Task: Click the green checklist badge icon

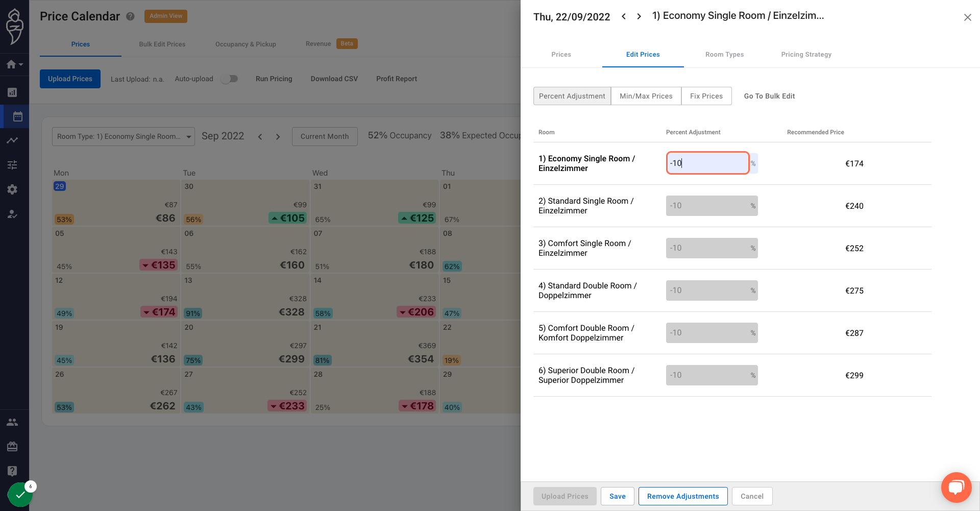Action: pyautogui.click(x=20, y=495)
